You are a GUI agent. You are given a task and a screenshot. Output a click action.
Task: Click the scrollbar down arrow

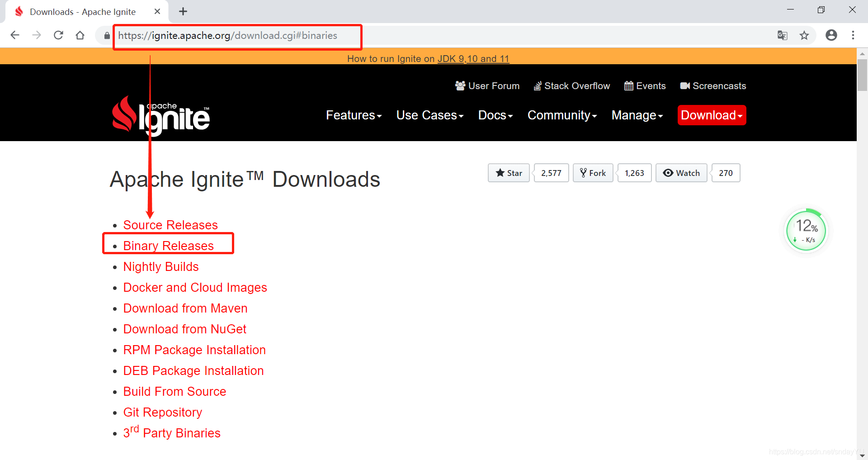tap(862, 455)
